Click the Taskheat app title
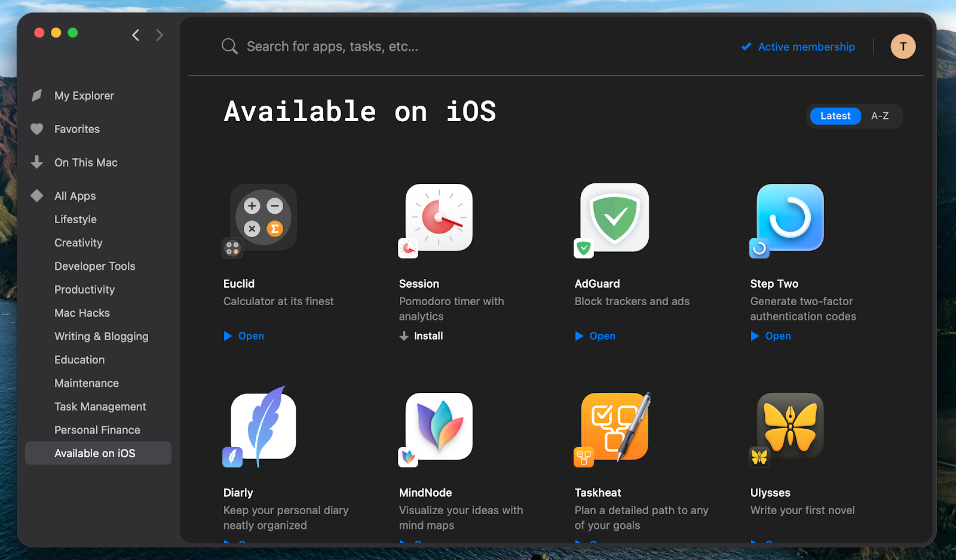 tap(598, 493)
